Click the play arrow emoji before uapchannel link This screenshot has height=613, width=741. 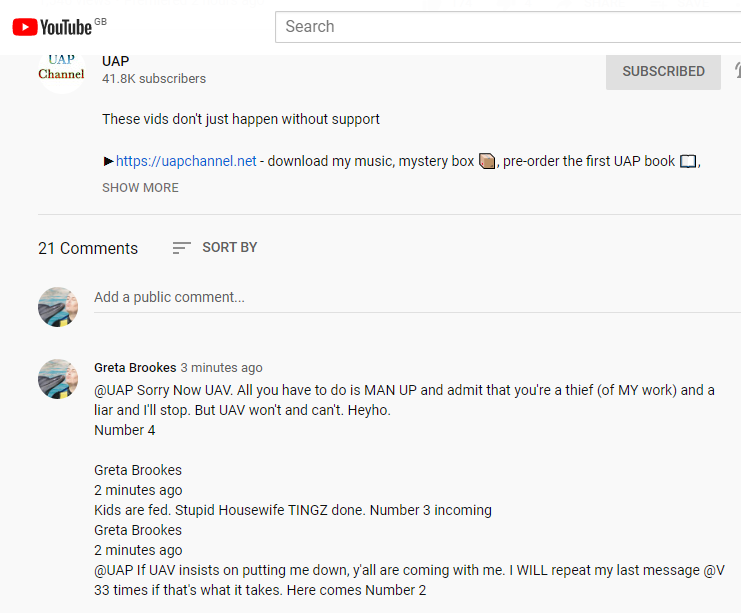108,161
